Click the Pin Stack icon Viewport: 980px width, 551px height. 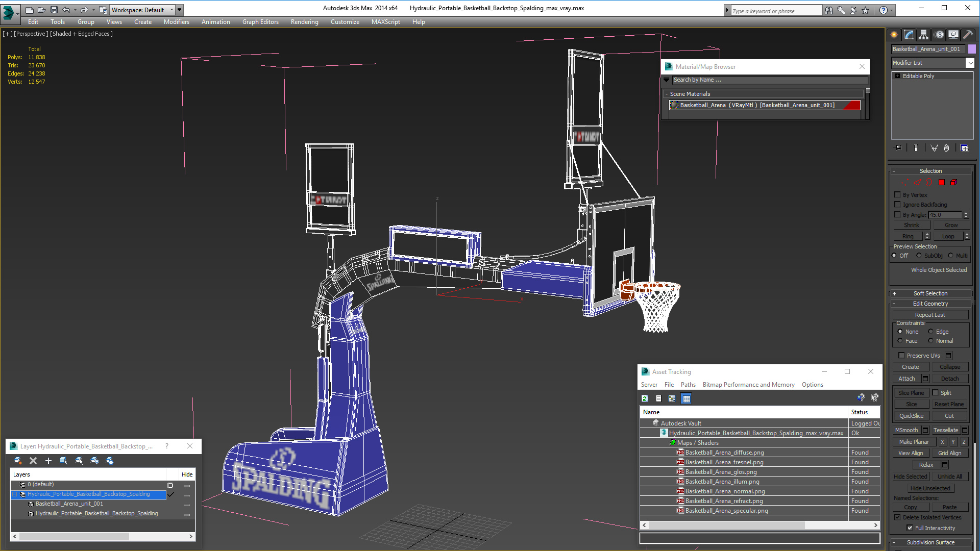click(898, 148)
